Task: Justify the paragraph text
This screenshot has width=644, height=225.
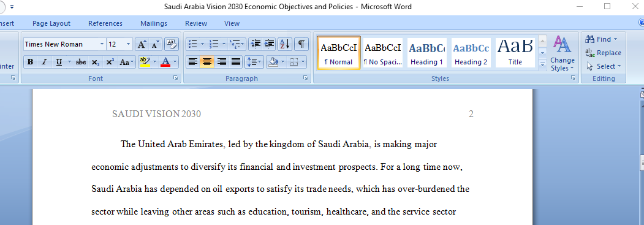Action: click(x=236, y=62)
